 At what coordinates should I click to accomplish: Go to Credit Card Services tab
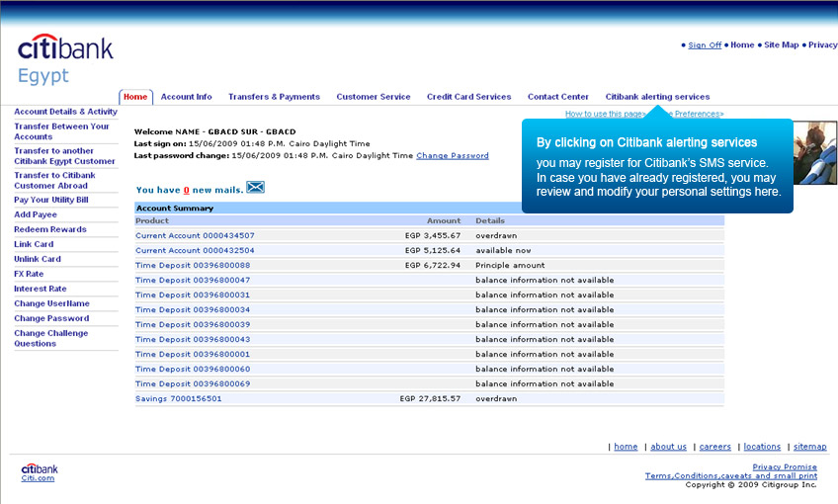coord(468,97)
